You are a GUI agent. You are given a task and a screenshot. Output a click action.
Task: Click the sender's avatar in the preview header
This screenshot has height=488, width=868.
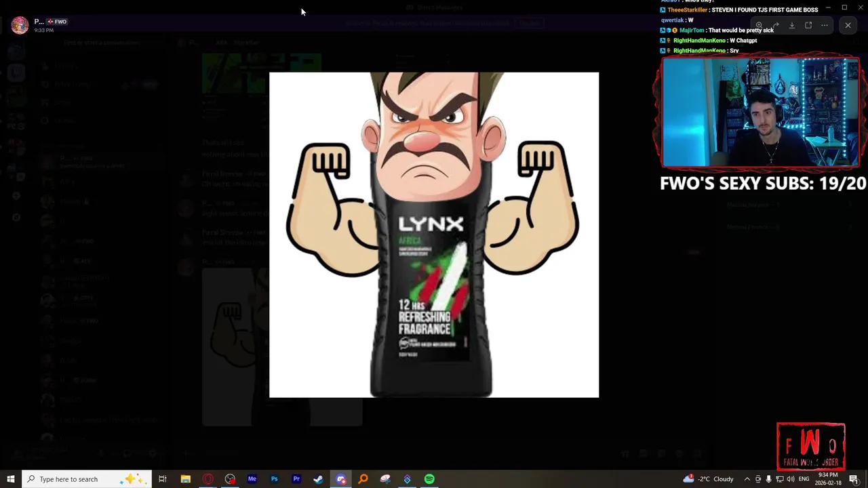click(20, 25)
